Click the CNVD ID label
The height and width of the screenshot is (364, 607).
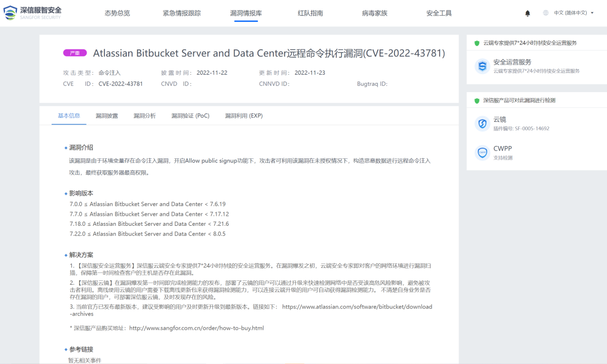(176, 84)
